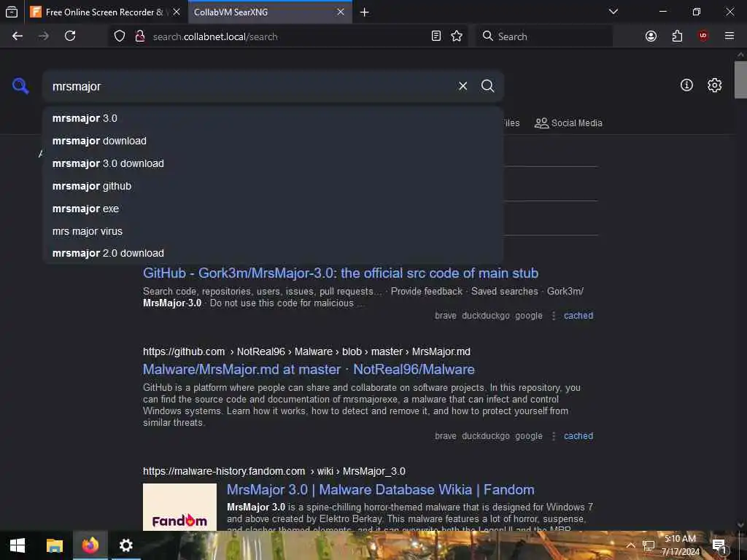
Task: Open Firefox account icon
Action: tap(651, 36)
